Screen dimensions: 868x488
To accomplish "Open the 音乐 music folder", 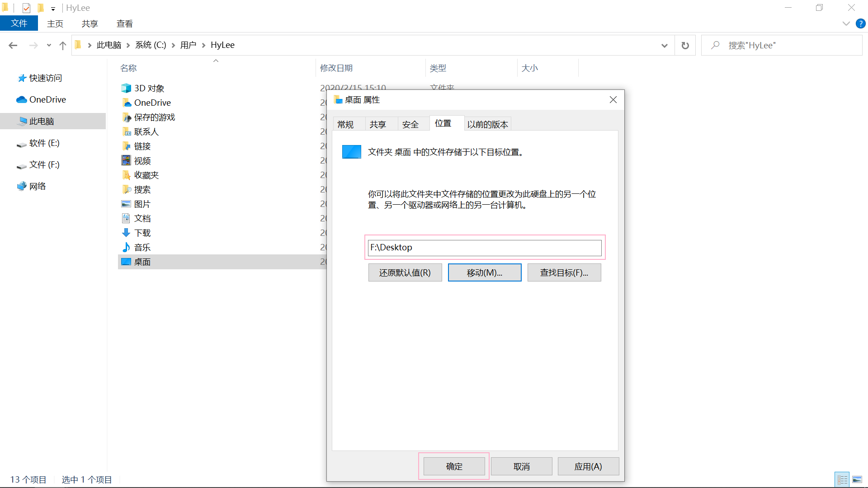I will (142, 247).
